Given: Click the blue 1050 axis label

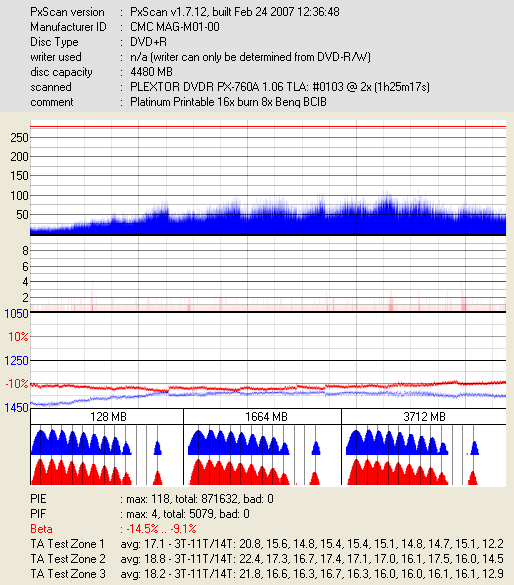Looking at the screenshot, I should coord(16,314).
